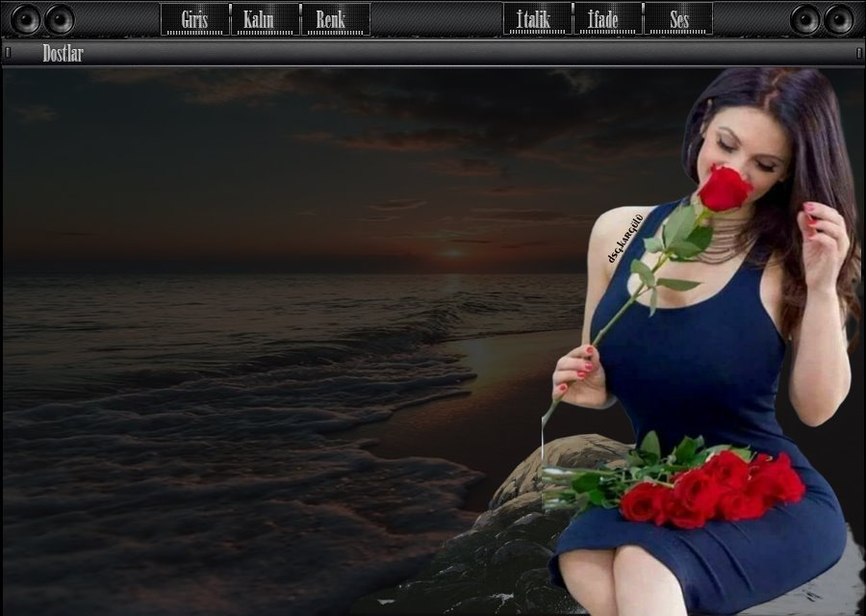This screenshot has height=616, width=866.
Task: Click the far-right speaker icon
Action: click(839, 19)
